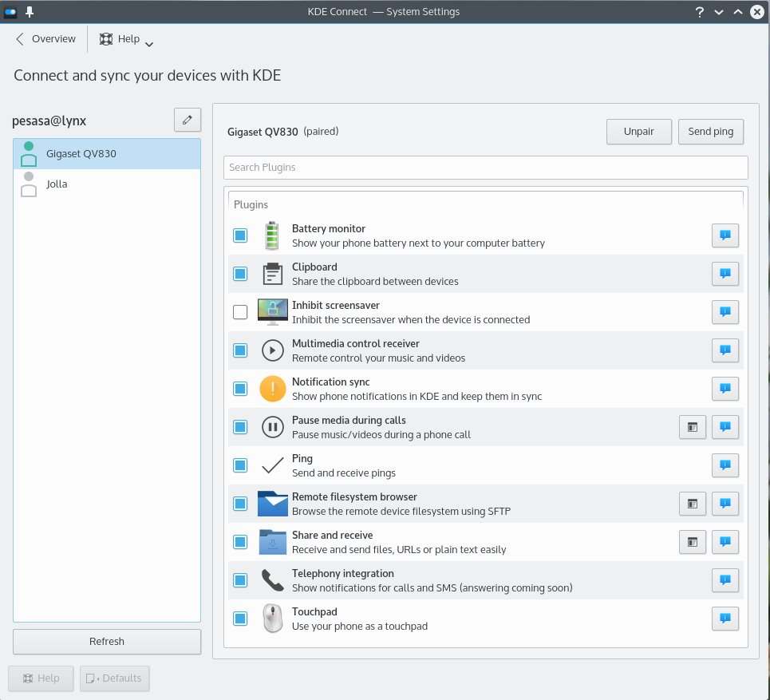Image resolution: width=770 pixels, height=700 pixels.
Task: Click the Ping plugin's checkmark icon
Action: tap(273, 465)
